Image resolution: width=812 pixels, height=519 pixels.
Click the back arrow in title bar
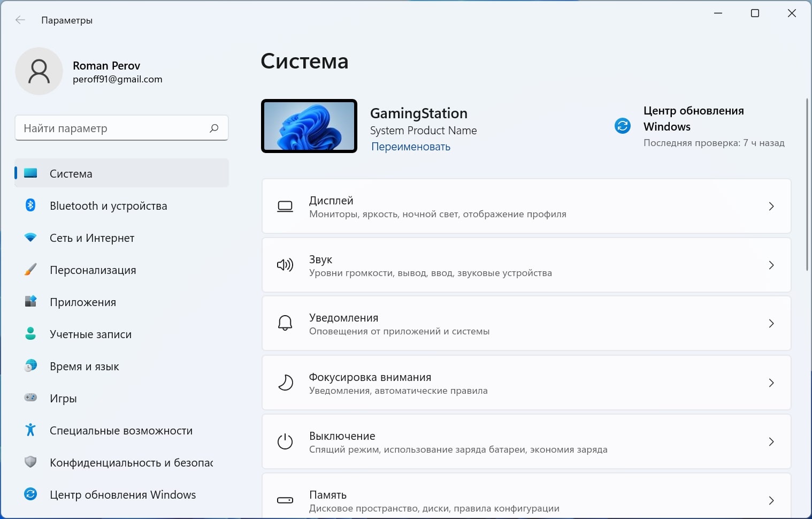(20, 20)
